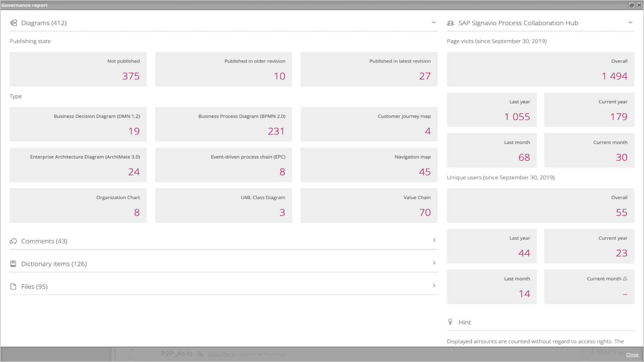Click the speech bubble icon beside Comments

tap(13, 241)
